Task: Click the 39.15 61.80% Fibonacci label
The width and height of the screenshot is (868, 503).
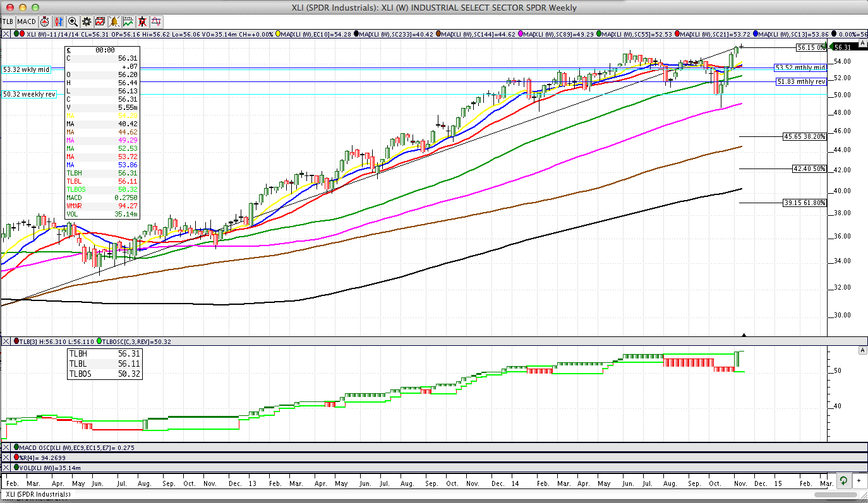Action: point(804,203)
